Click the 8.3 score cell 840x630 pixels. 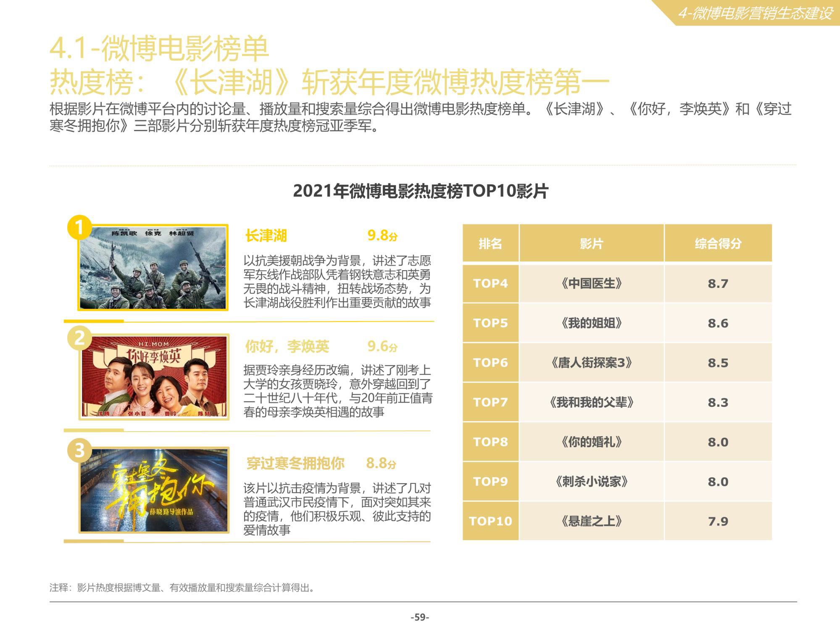coord(718,402)
